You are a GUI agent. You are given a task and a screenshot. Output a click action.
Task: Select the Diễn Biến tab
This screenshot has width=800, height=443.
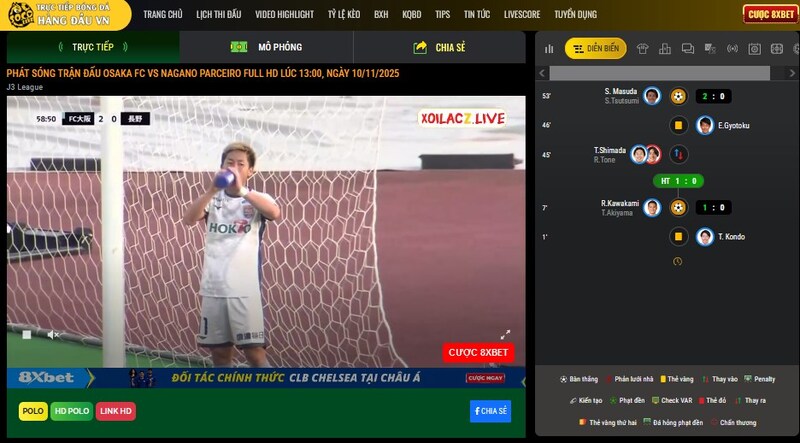point(596,48)
